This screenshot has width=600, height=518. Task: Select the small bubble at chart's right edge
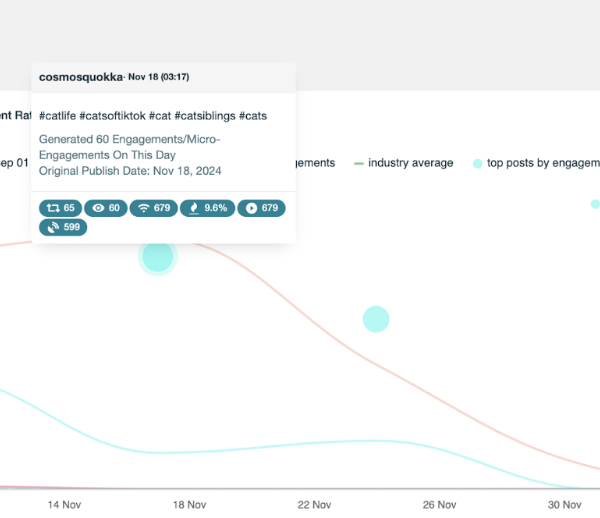click(595, 204)
